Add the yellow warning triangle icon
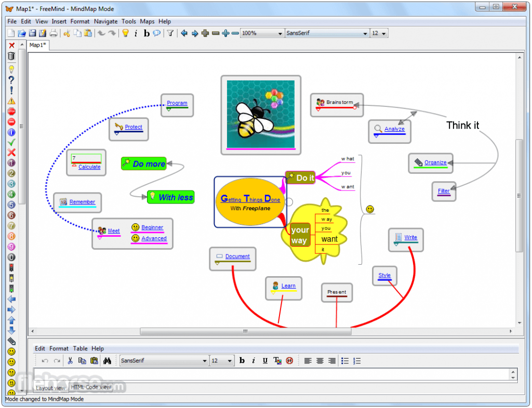The height and width of the screenshot is (408, 532). (11, 101)
